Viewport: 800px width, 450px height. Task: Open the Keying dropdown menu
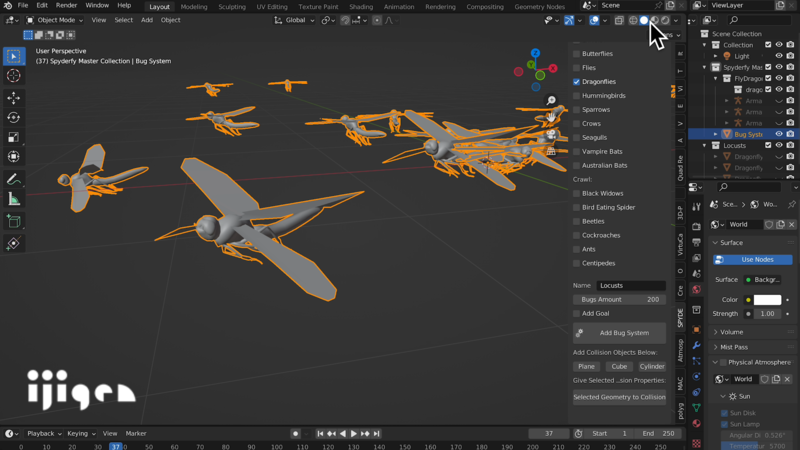click(81, 433)
